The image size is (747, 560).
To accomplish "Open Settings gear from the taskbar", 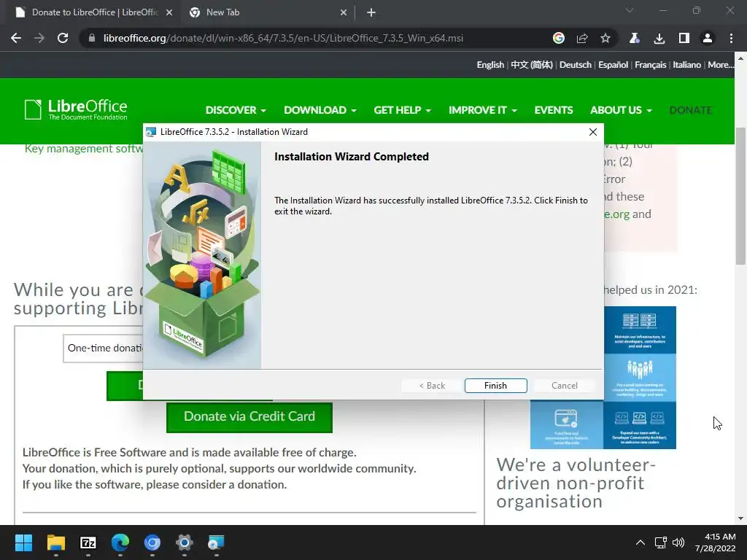I will pos(185,542).
